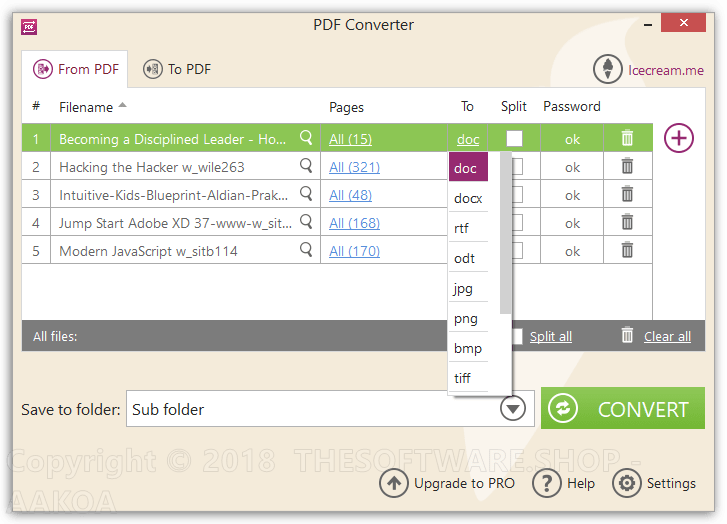Open Settings via the gear icon
This screenshot has width=727, height=524.
[627, 483]
